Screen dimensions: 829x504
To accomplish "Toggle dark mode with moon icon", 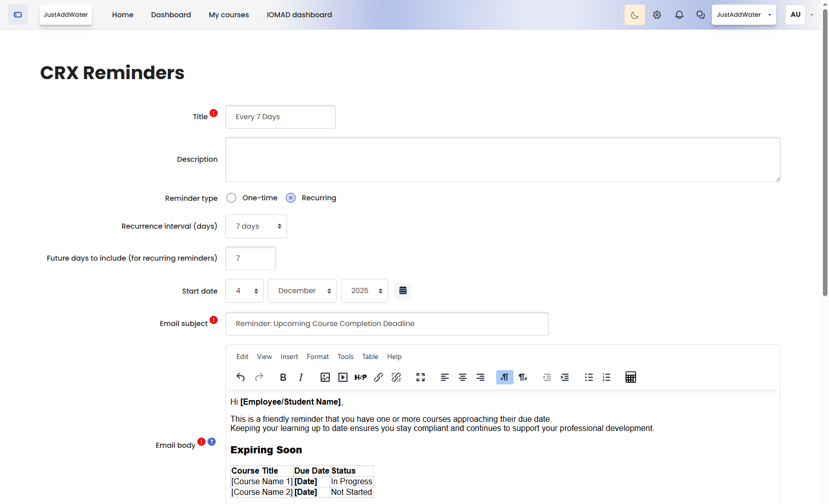I will pyautogui.click(x=634, y=15).
